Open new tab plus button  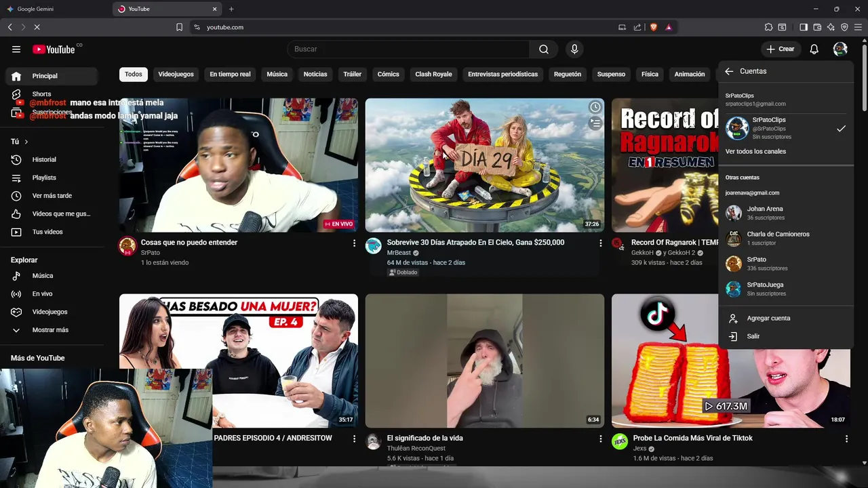[231, 9]
